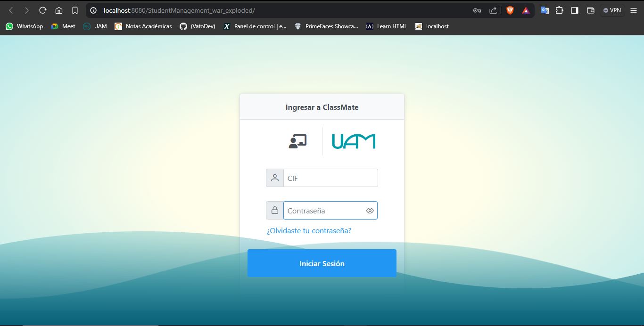Viewport: 644px width, 326px height.
Task: Open PrimeFaces Showcase bookmark
Action: pyautogui.click(x=326, y=26)
